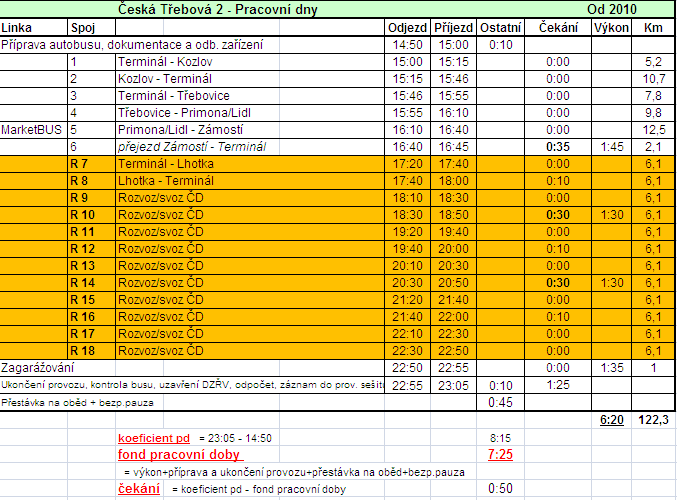This screenshot has height=500, width=677.
Task: Click the 122,3 km total
Action: tap(653, 420)
